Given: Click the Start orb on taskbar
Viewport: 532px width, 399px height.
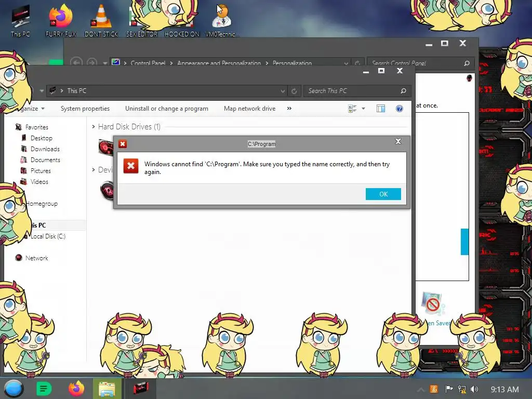Looking at the screenshot, I should click(x=14, y=389).
